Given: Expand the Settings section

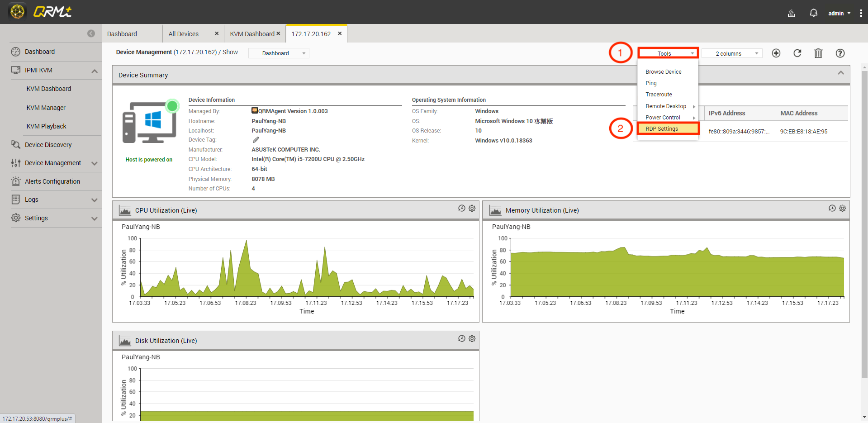Looking at the screenshot, I should pyautogui.click(x=94, y=219).
